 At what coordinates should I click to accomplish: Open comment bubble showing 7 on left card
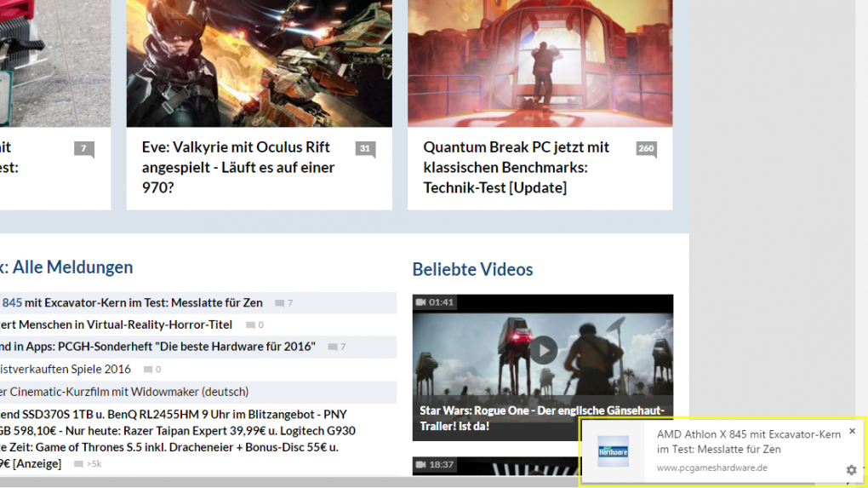tap(83, 149)
